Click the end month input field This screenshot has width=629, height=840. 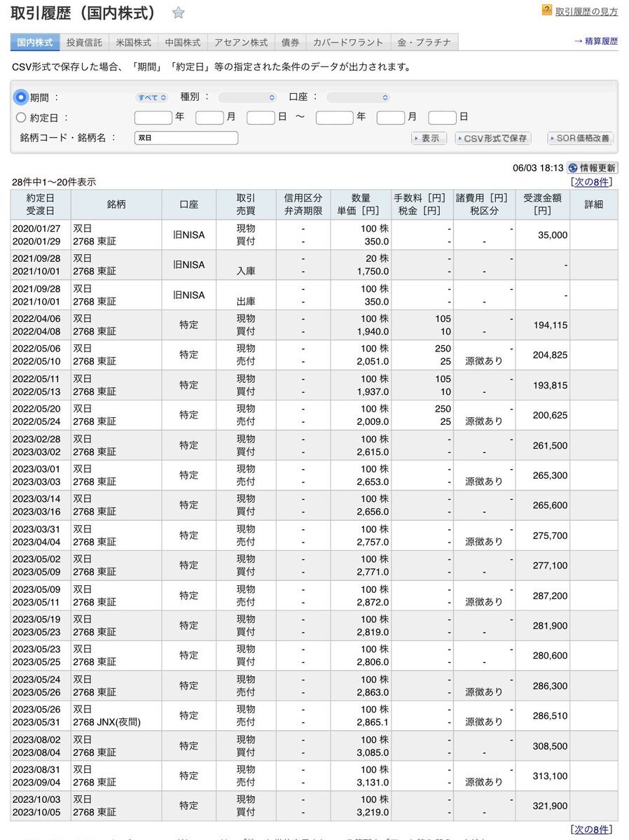click(391, 118)
